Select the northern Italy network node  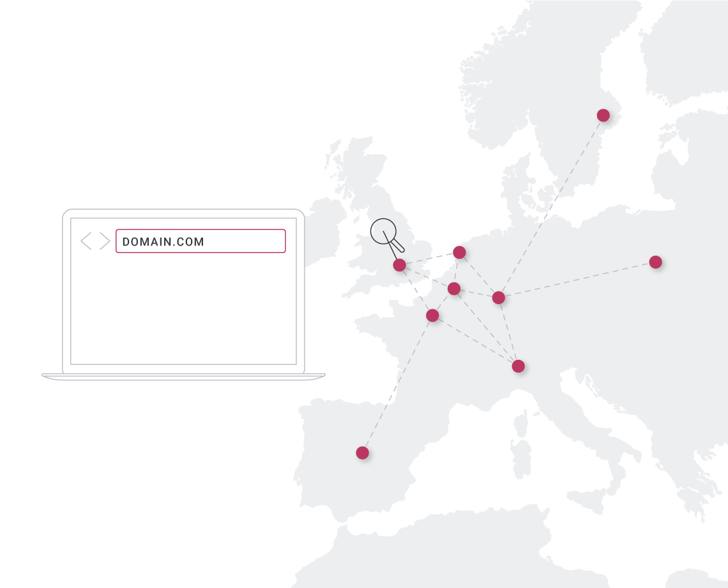518,366
